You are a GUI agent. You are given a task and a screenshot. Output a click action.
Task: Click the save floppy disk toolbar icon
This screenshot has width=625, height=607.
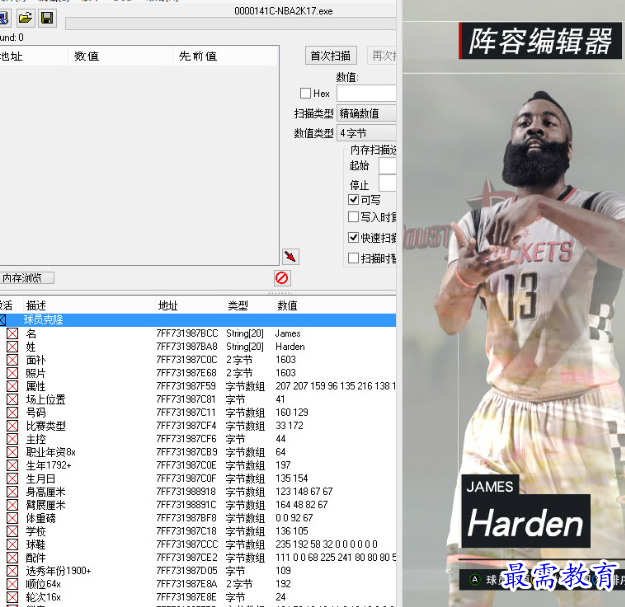[x=47, y=18]
